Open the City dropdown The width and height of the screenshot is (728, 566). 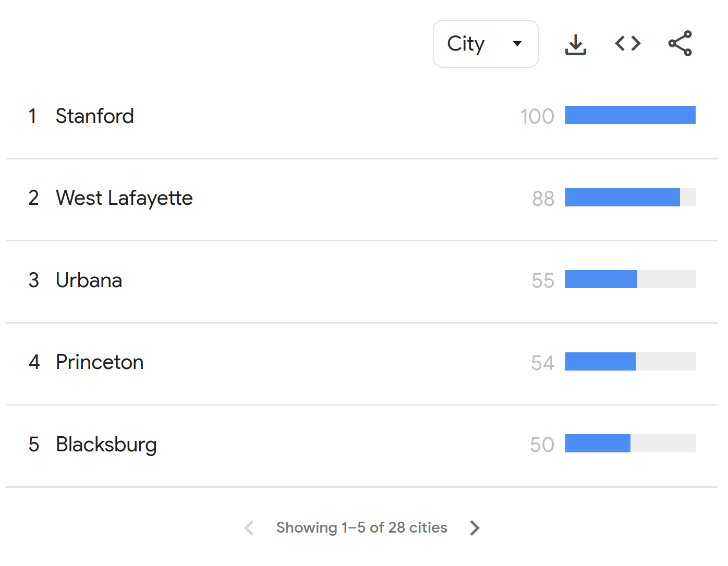[x=486, y=44]
